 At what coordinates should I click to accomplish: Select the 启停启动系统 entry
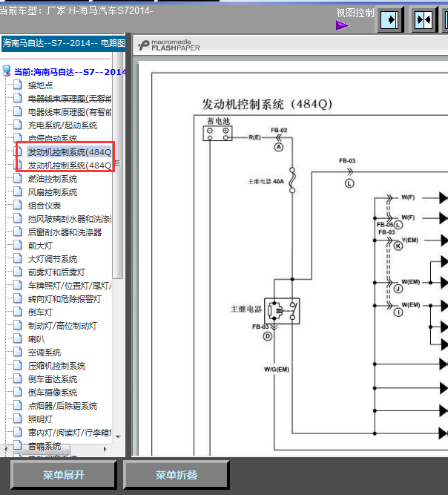pos(53,138)
